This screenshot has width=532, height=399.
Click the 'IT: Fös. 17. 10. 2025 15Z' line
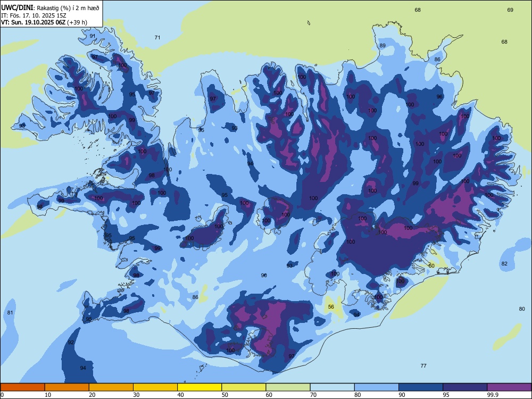(x=34, y=15)
